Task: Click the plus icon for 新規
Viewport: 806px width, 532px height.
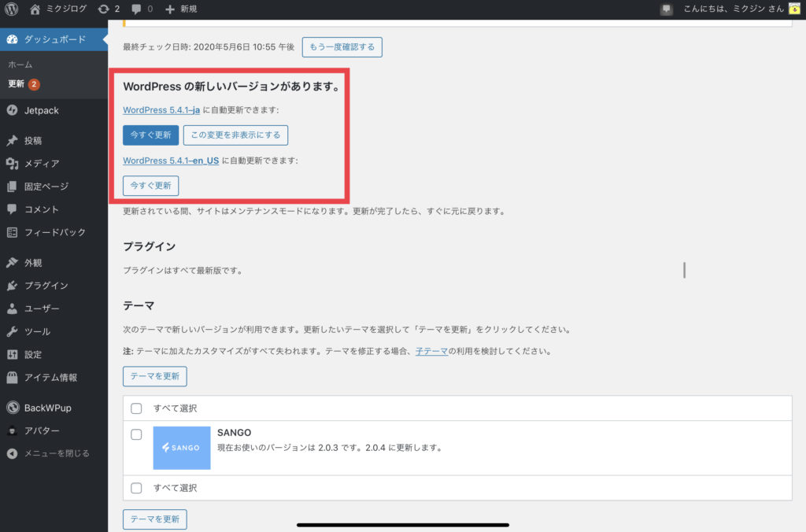Action: pos(170,9)
